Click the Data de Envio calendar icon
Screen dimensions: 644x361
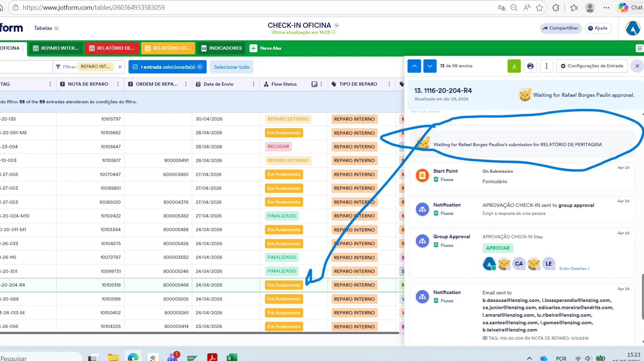click(x=198, y=84)
